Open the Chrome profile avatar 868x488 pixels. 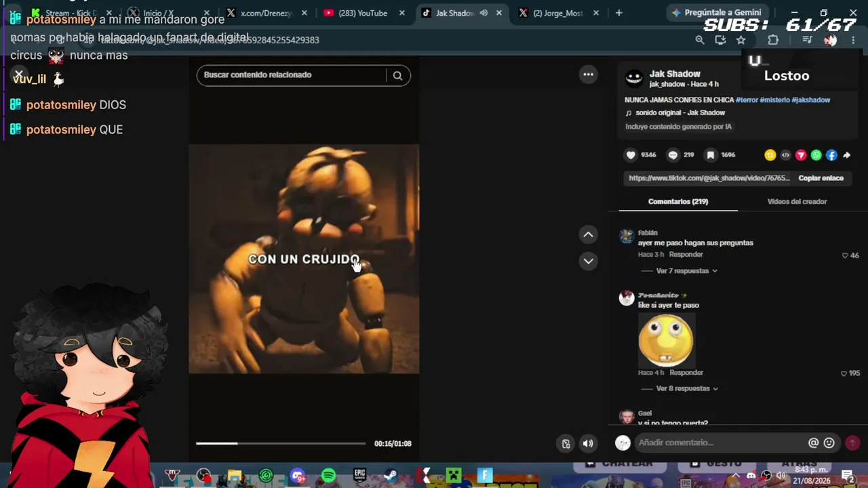(830, 40)
